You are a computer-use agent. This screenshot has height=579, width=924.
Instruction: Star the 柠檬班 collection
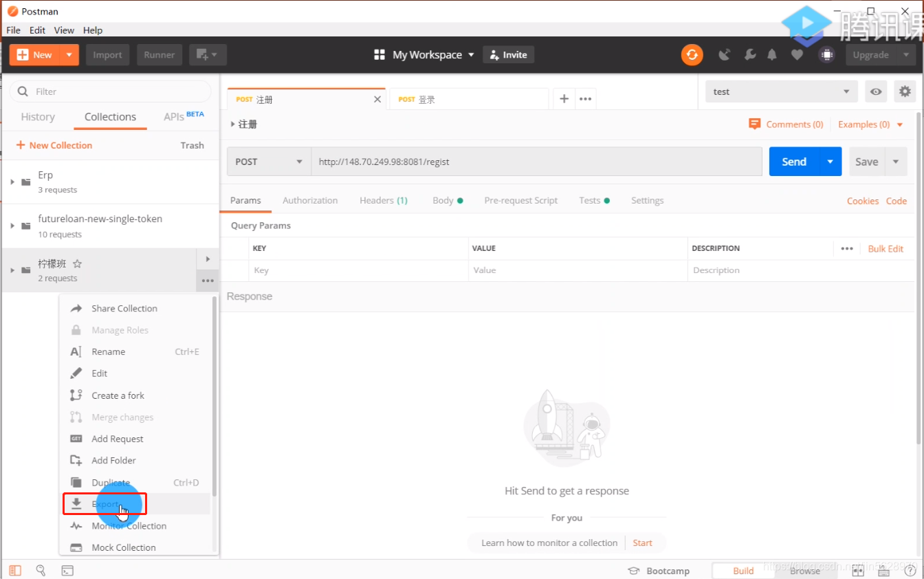[x=78, y=263]
